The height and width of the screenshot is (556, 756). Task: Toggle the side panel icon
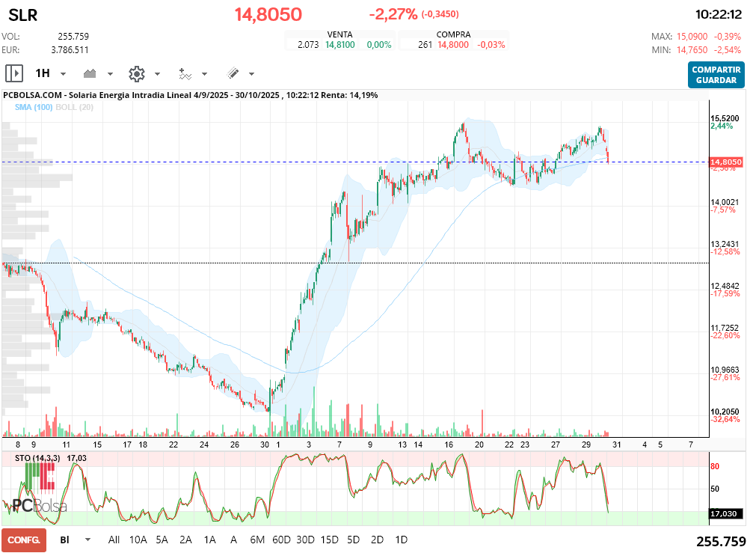[14, 73]
